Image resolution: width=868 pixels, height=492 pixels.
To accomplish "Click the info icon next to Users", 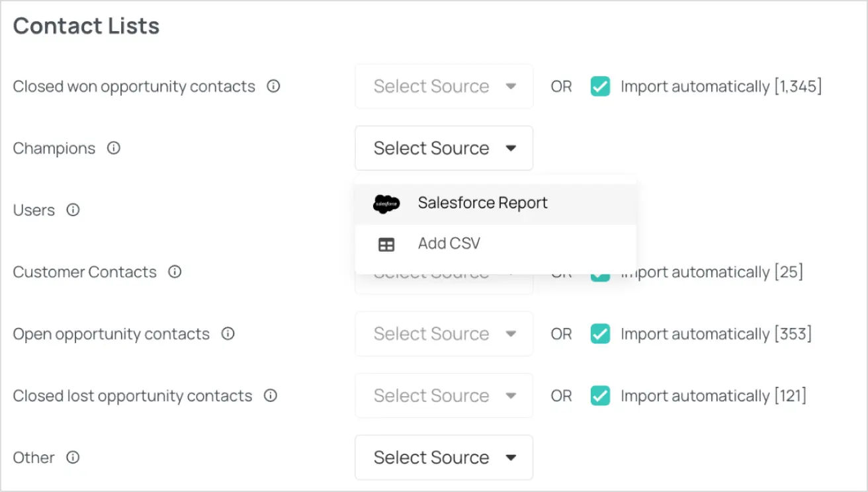I will (x=72, y=210).
